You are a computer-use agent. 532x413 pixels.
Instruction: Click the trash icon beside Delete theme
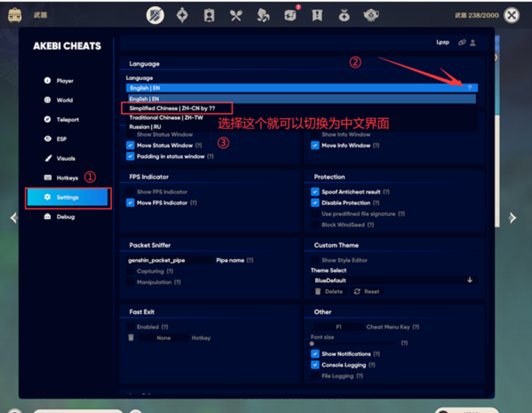click(317, 291)
